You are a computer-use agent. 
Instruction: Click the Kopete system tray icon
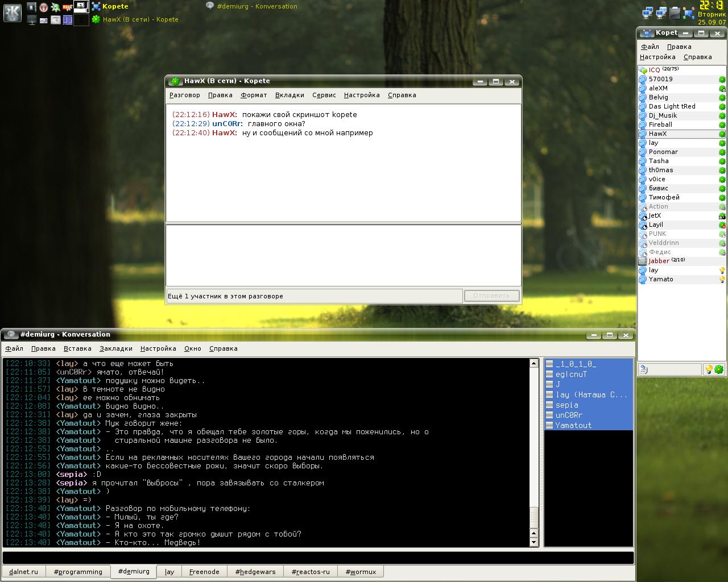689,12
